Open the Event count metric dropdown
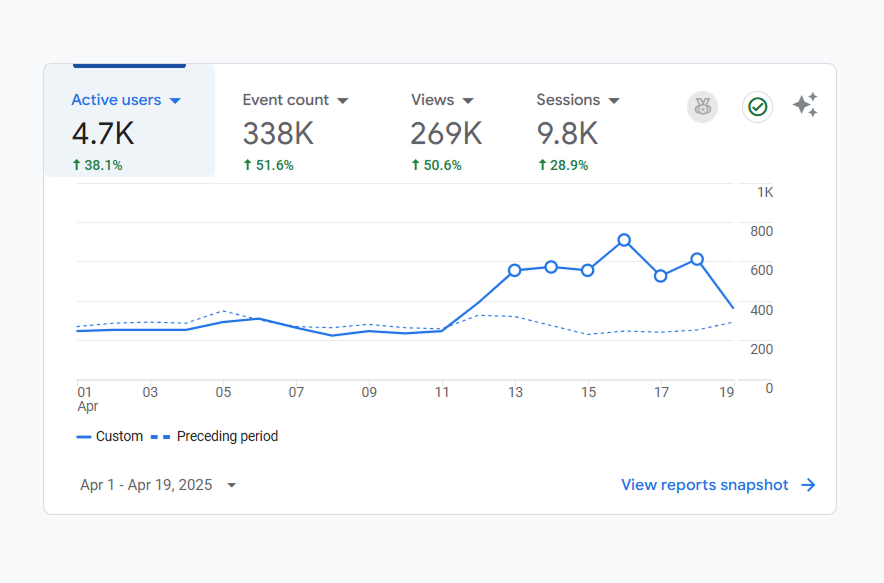 tap(343, 100)
